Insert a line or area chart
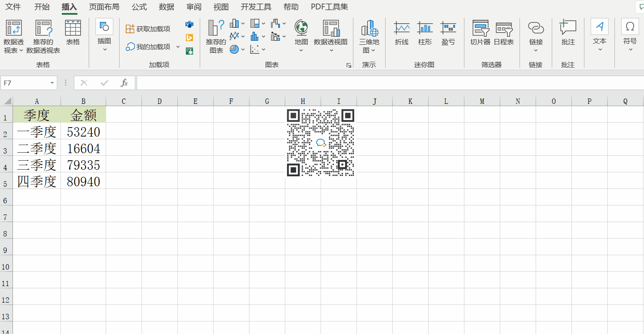Screen dimensions: 644x334 click(235, 36)
